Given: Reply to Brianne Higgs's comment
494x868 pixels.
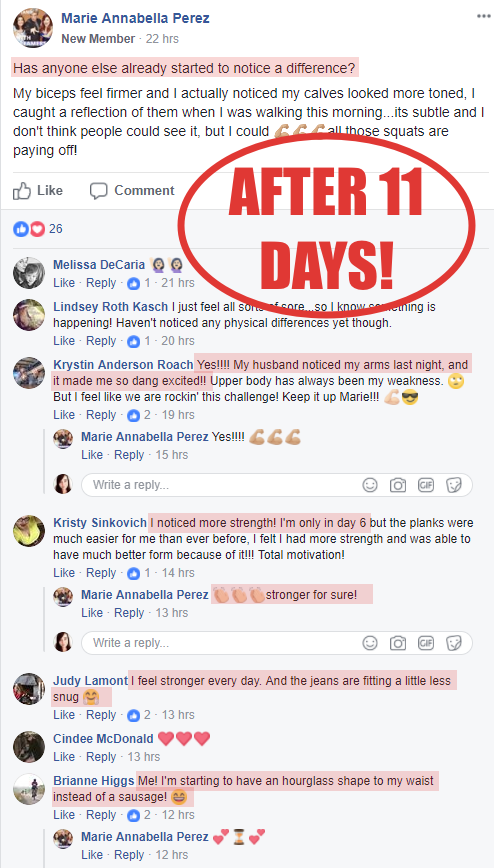Looking at the screenshot, I should click(x=101, y=815).
